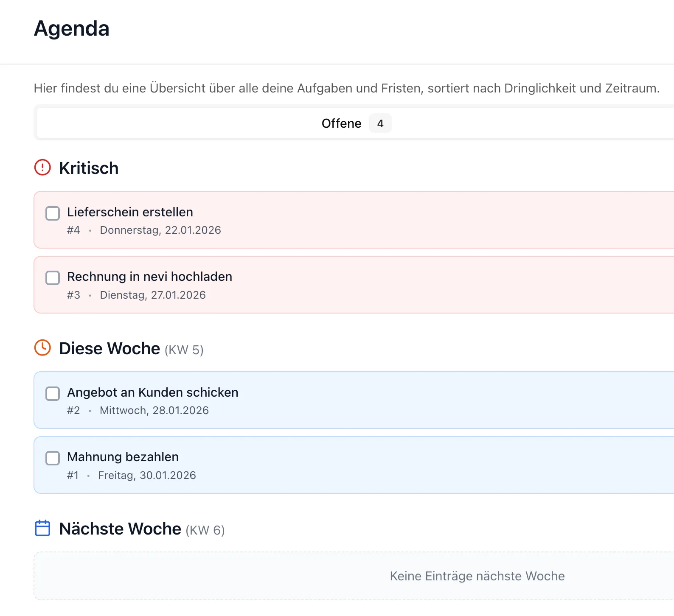Open the Rechnung in nevi hochladen entry
This screenshot has width=674, height=616.
(149, 277)
